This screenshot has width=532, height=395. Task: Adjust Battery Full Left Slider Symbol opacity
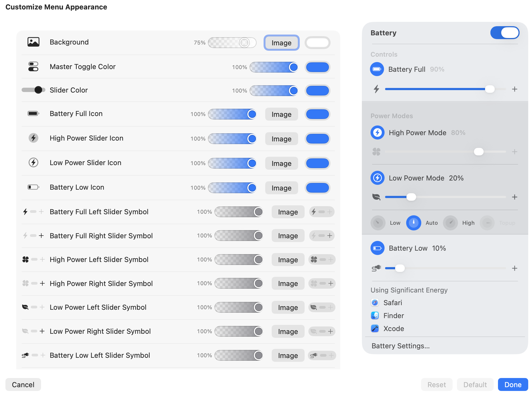pyautogui.click(x=239, y=212)
